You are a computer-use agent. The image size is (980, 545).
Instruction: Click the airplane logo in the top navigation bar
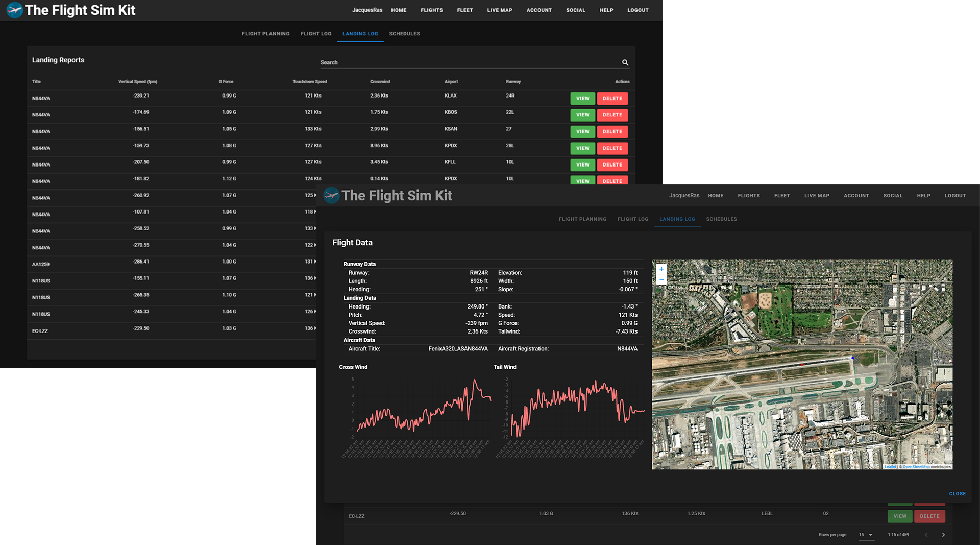click(x=15, y=10)
